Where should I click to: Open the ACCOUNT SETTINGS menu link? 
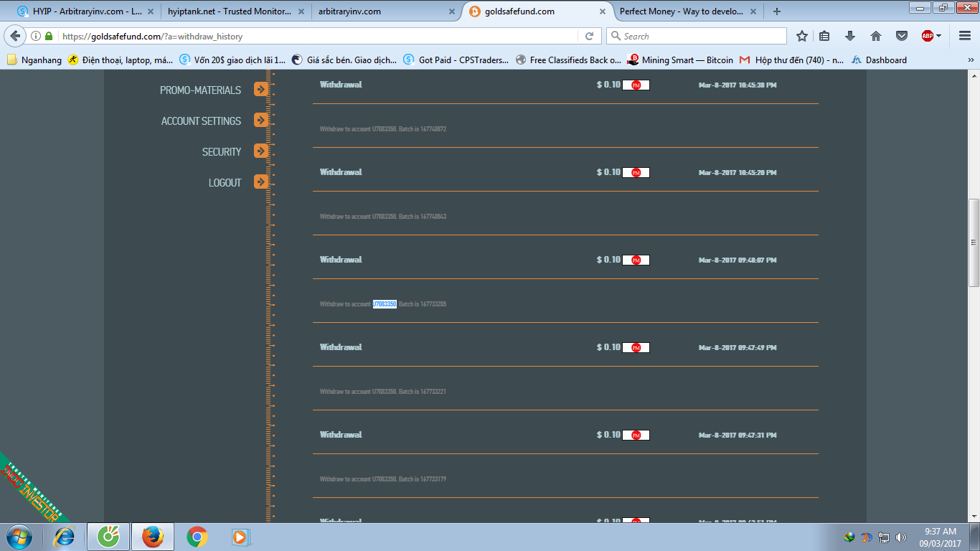(x=201, y=121)
